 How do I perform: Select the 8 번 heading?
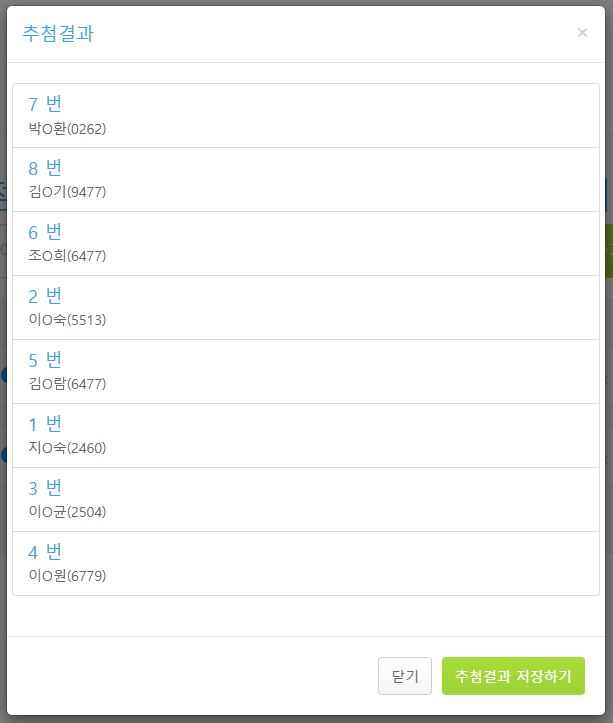pyautogui.click(x=45, y=168)
